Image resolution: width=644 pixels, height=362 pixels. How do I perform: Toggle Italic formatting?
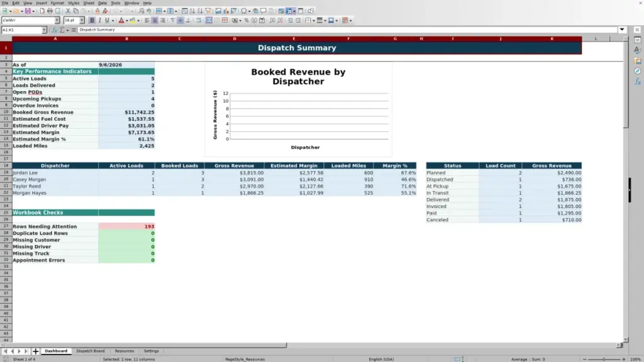[99, 20]
